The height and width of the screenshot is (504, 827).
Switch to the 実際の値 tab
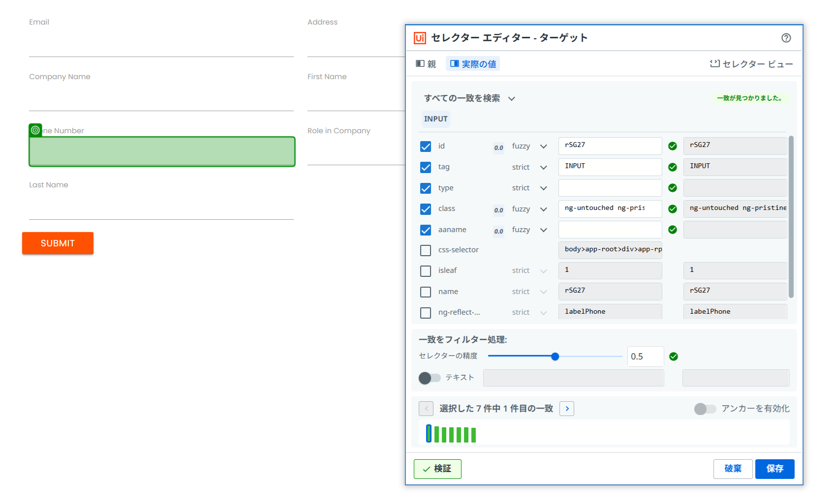473,64
